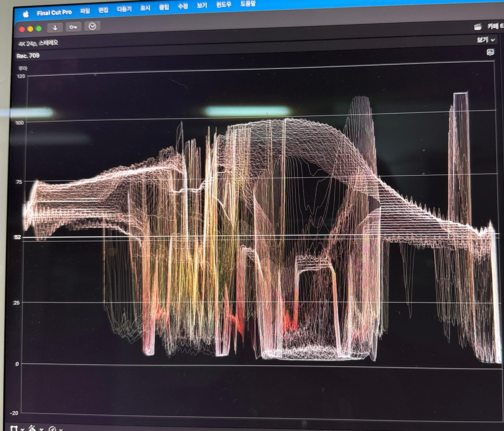Click the retime speedometer icon

click(x=53, y=429)
